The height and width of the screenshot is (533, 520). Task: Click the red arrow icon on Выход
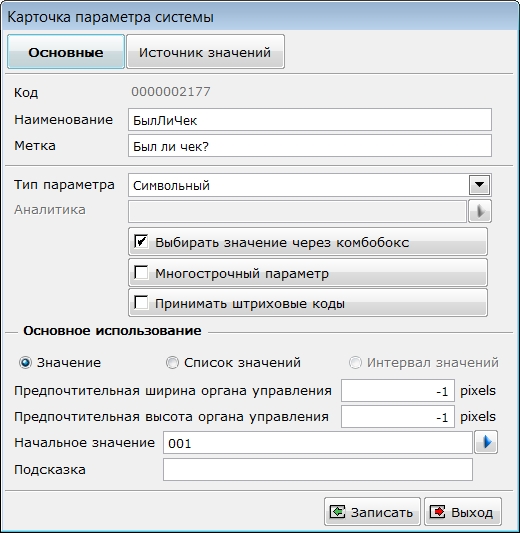tap(437, 512)
